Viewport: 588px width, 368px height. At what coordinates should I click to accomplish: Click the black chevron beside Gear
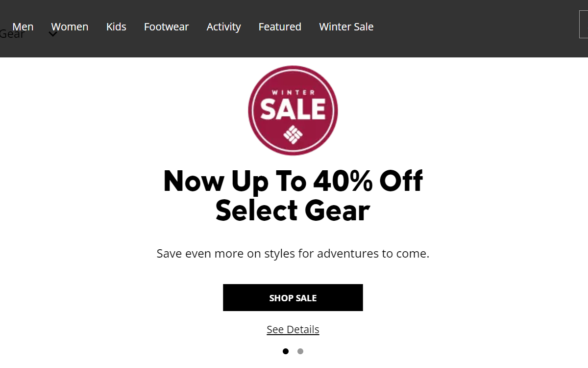[53, 34]
